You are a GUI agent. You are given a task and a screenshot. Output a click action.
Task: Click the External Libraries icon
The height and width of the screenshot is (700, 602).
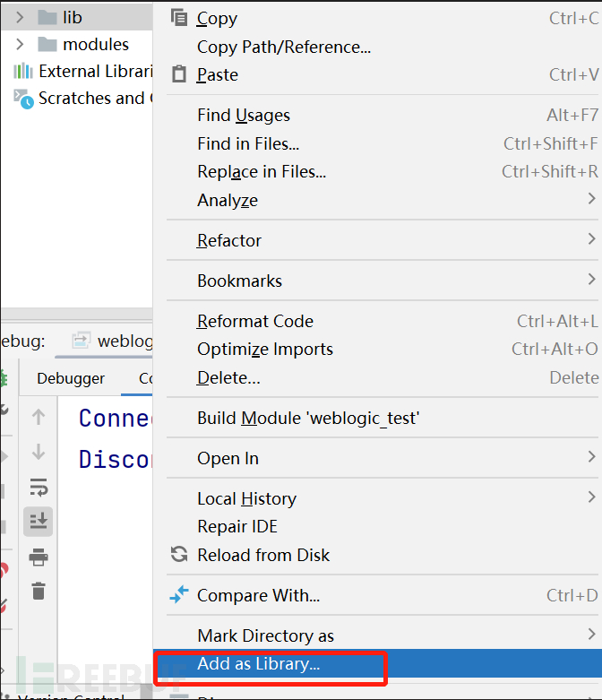[22, 72]
